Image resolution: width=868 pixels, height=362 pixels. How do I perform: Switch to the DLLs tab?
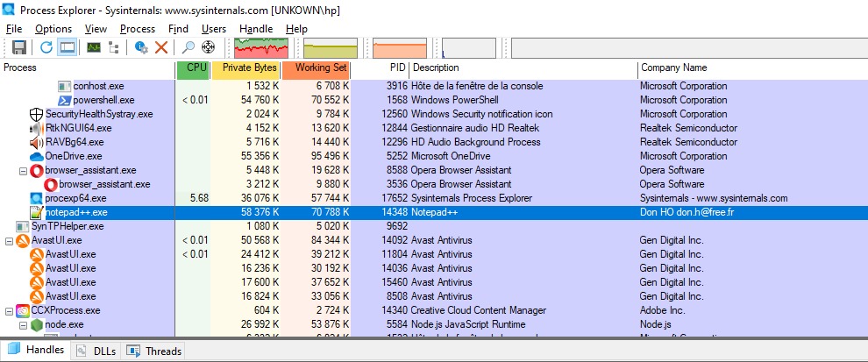tap(96, 351)
